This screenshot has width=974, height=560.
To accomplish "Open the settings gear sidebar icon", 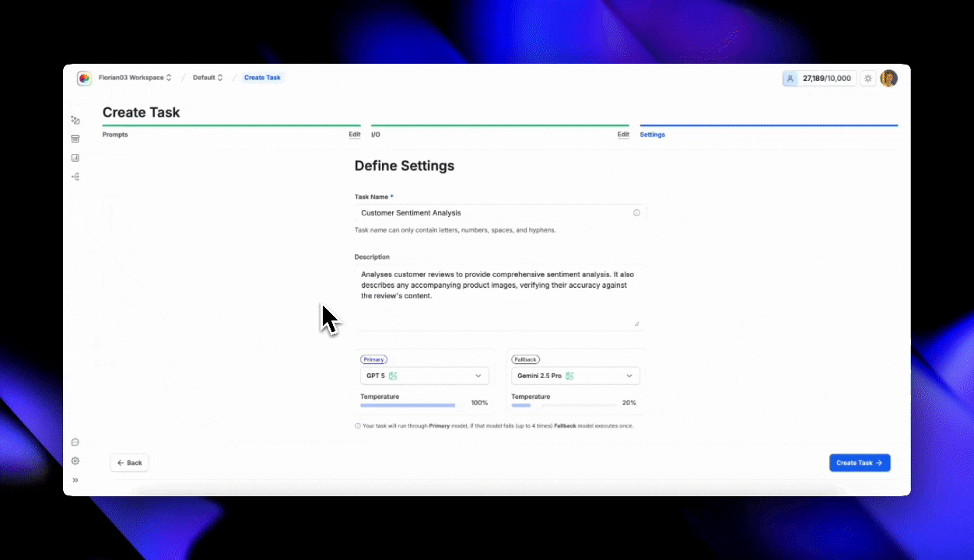I will click(75, 461).
